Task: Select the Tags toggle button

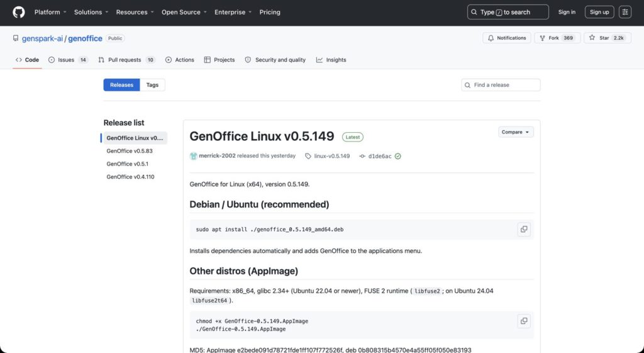Action: point(152,85)
